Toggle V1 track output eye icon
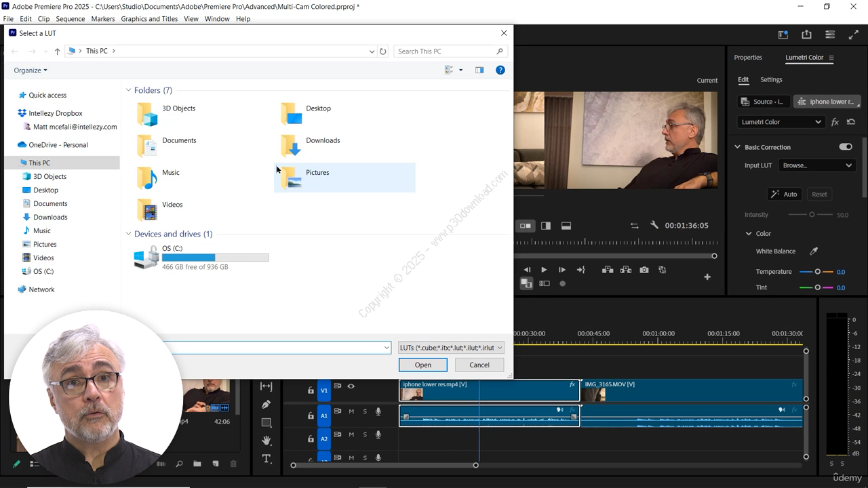868x488 pixels. click(x=351, y=386)
